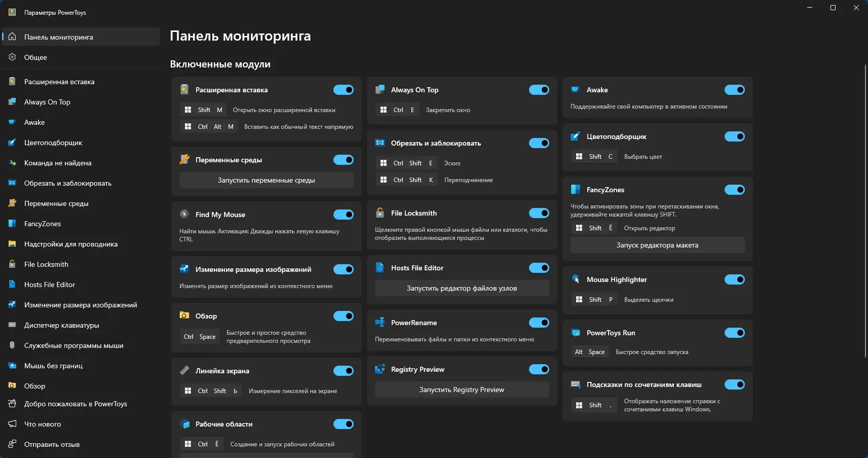Viewport: 868px width, 458px height.
Task: Switch off the File Locksmith toggle
Action: [539, 213]
